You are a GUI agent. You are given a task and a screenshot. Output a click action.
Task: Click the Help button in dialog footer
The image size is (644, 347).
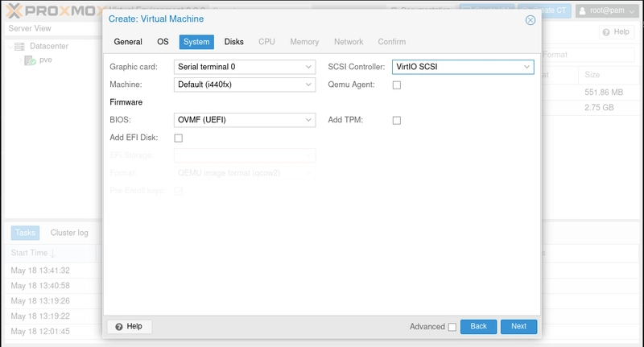pos(129,326)
